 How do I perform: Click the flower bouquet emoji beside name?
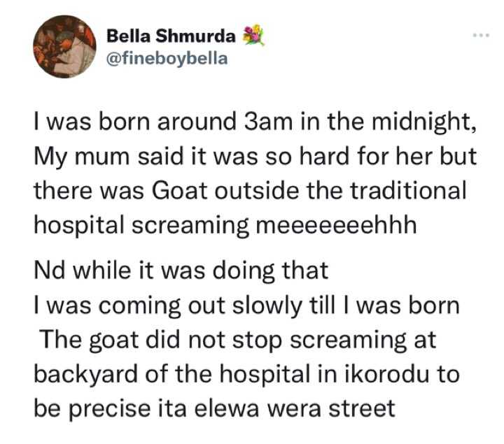[253, 35]
